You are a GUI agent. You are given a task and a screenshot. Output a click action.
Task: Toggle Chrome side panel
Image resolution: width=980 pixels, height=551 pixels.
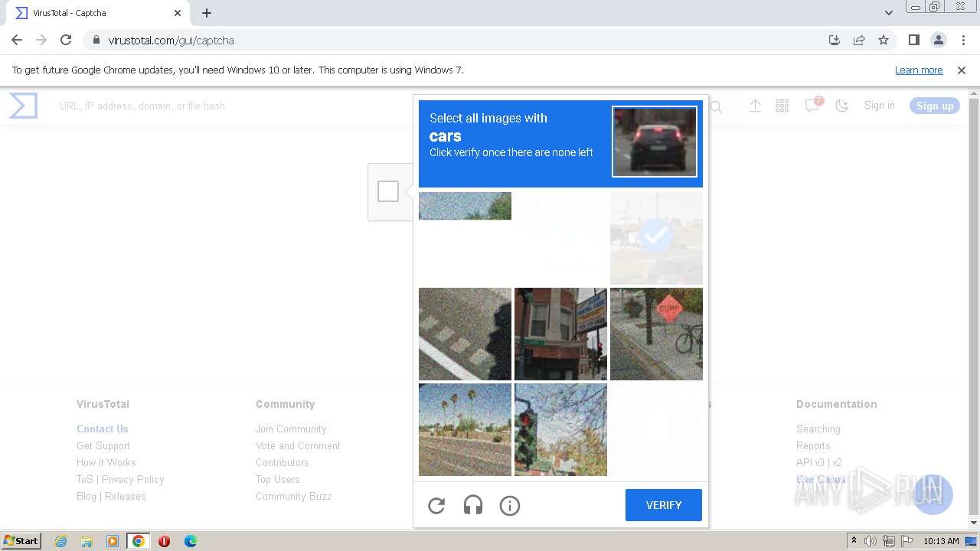coord(913,40)
